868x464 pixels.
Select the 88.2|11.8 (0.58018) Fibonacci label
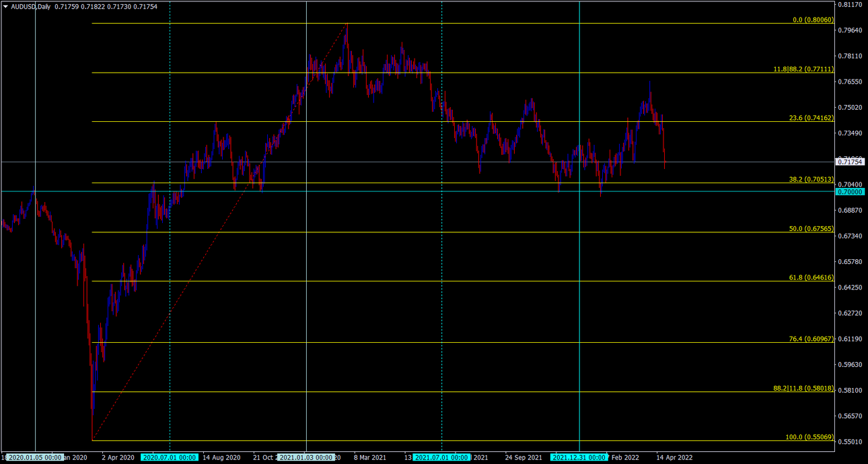click(804, 389)
